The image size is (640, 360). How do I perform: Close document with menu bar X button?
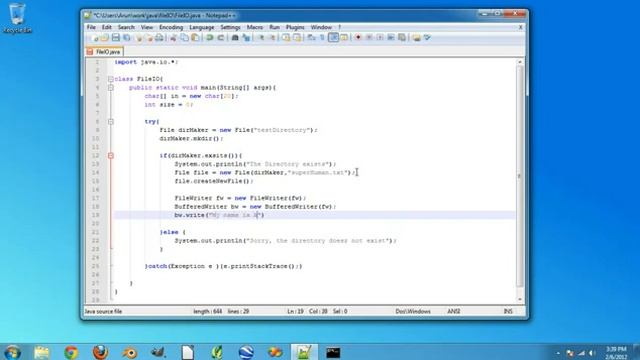click(520, 27)
